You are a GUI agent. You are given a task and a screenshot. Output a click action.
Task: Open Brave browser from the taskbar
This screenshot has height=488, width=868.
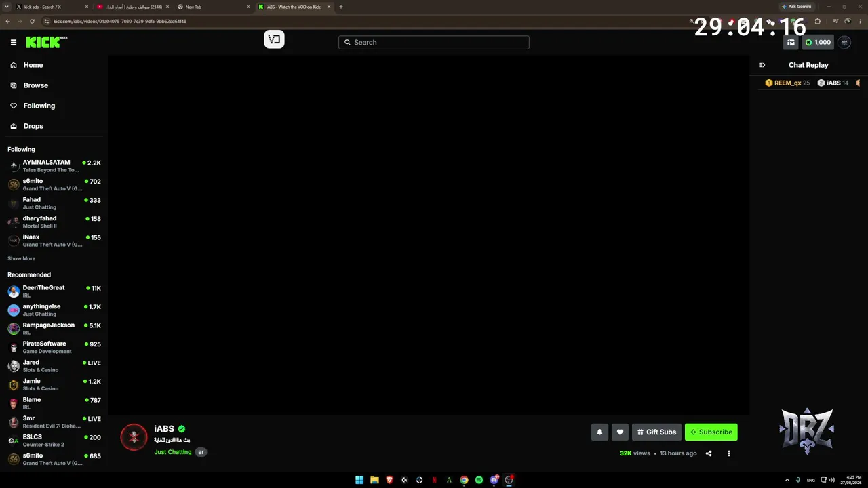pos(389,480)
